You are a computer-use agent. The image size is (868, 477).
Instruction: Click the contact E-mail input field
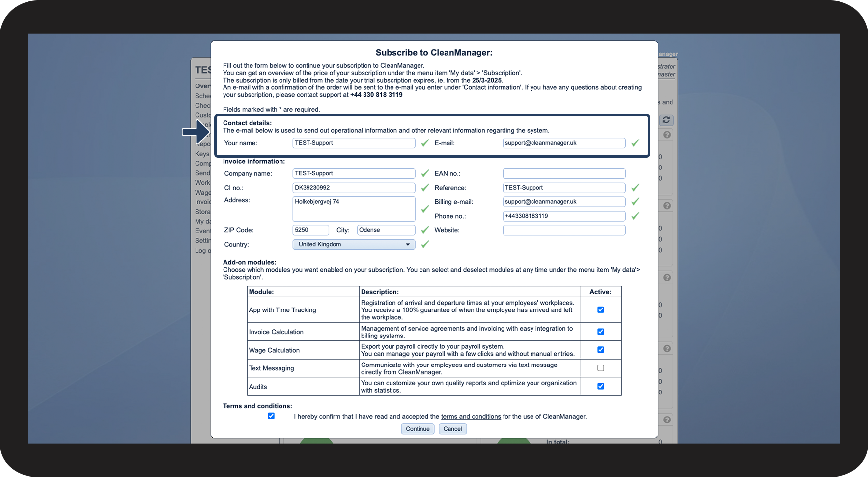pyautogui.click(x=564, y=143)
